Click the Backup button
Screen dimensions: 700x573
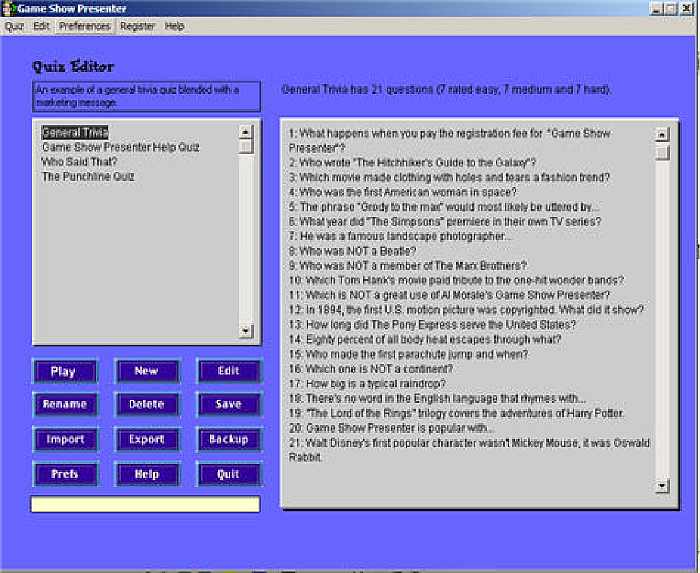click(x=229, y=440)
